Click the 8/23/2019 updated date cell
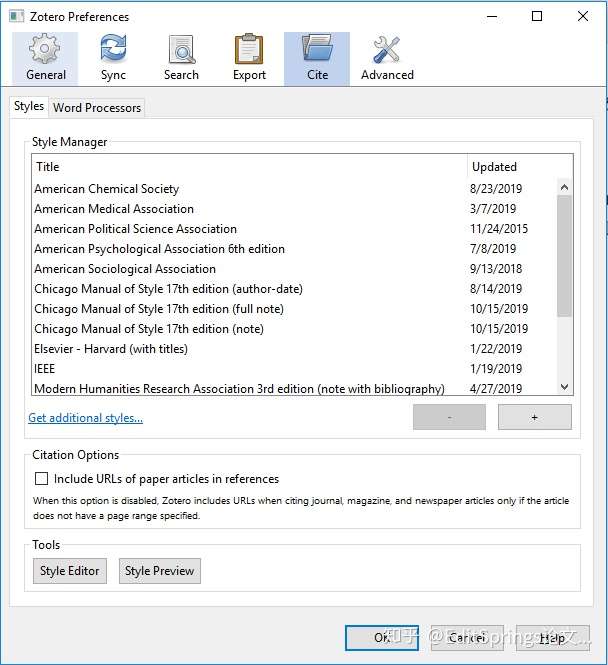 pyautogui.click(x=496, y=189)
